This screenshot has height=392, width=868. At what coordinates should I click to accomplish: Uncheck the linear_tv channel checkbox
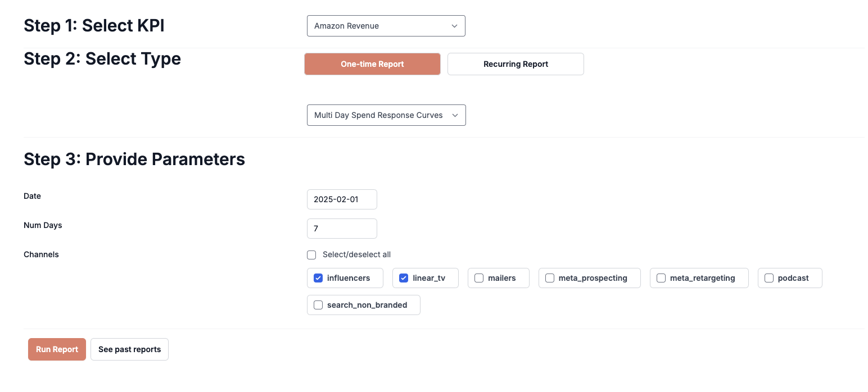[404, 278]
